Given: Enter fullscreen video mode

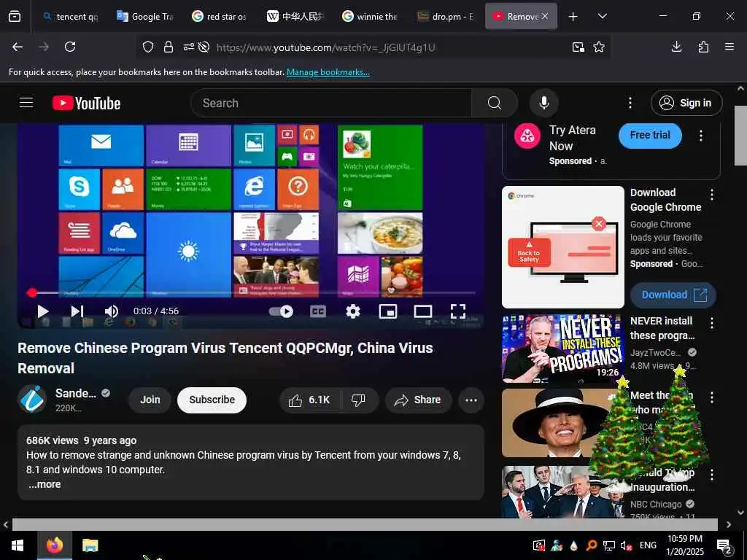Looking at the screenshot, I should point(458,311).
